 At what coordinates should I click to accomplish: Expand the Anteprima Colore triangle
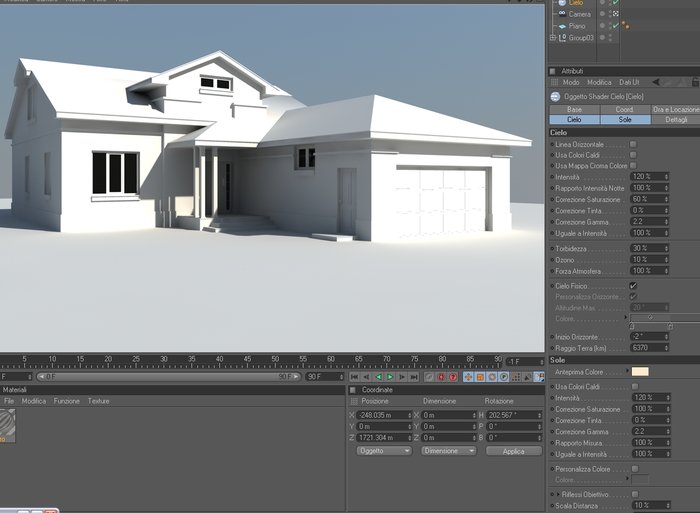(x=628, y=371)
